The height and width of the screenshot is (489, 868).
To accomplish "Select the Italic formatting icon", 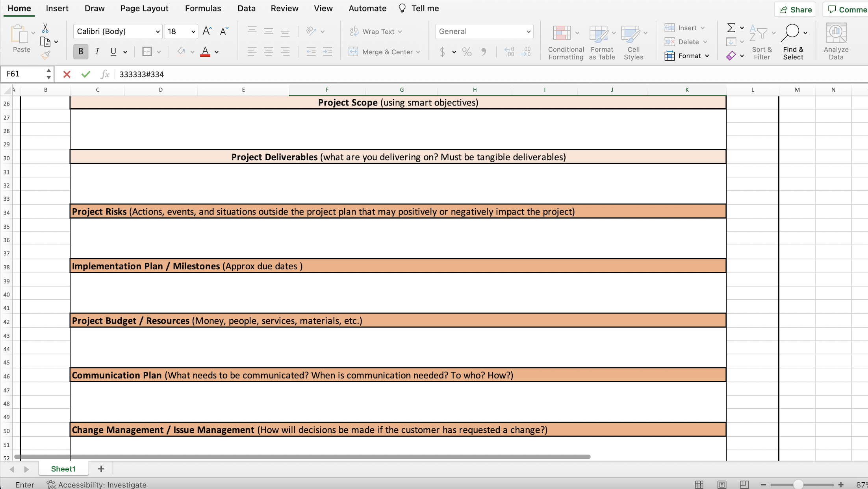I will click(96, 52).
